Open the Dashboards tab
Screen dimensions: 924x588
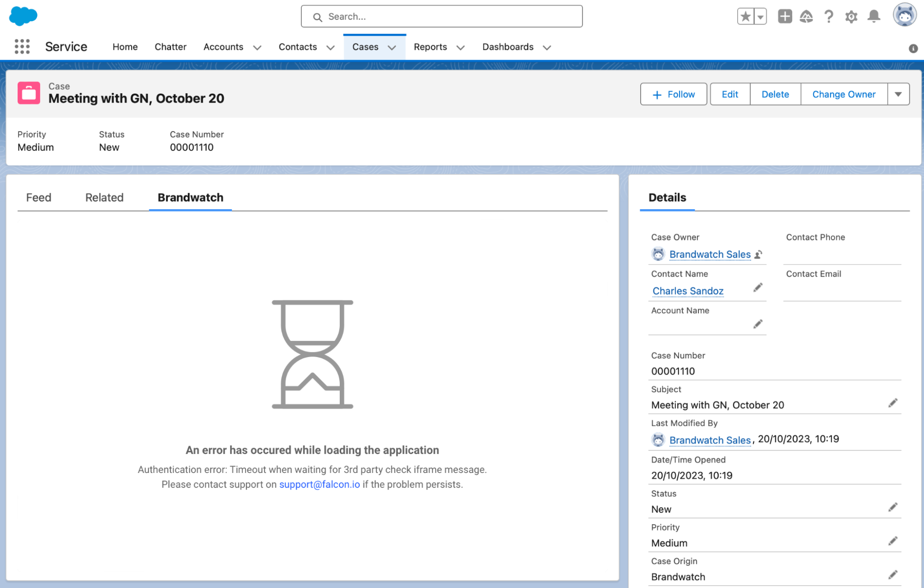(x=508, y=47)
